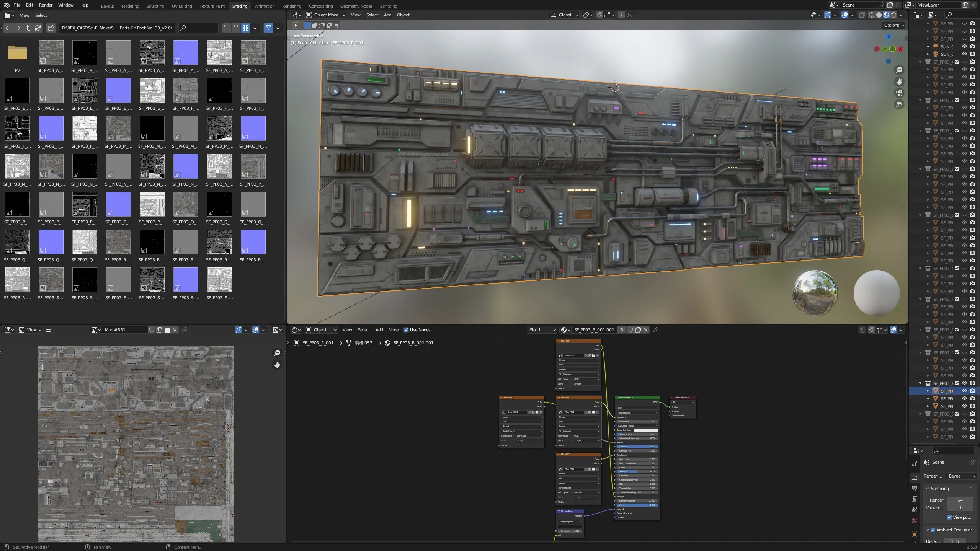The image size is (980, 551).
Task: Toggle camera view in 3D viewport
Action: 899,93
